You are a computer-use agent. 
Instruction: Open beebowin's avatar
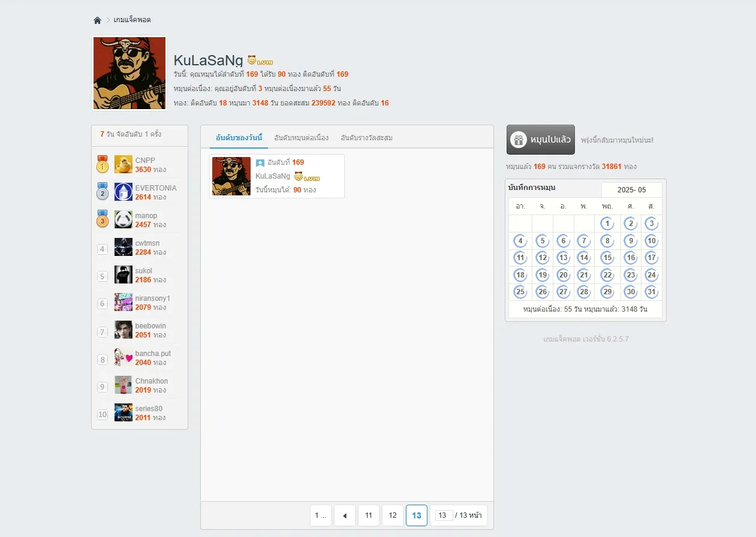coord(124,330)
